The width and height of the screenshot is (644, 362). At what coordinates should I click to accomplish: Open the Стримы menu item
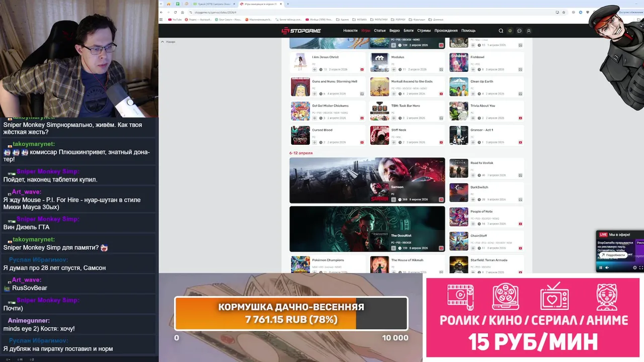424,31
